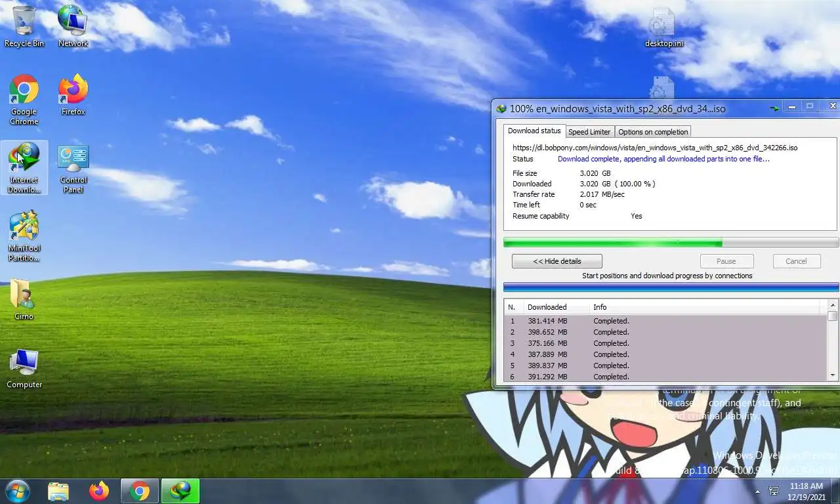Switch to Chrome on the taskbar
This screenshot has width=840, height=504.
point(140,491)
